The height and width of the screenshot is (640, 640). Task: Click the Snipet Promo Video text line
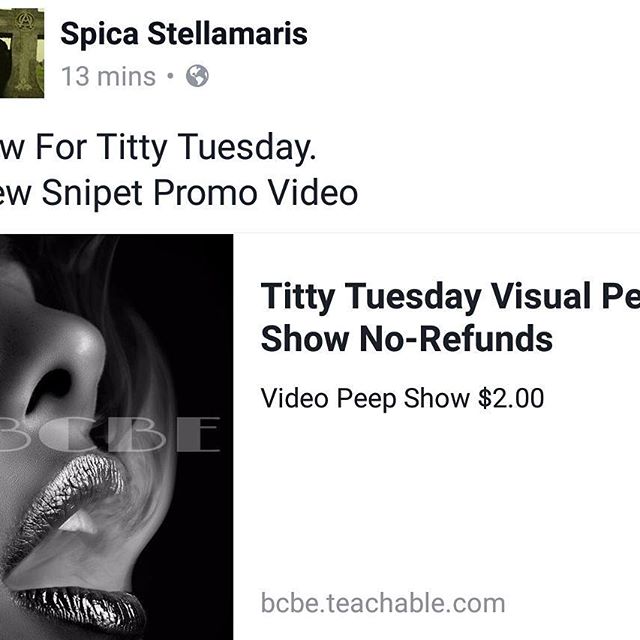pos(179,193)
